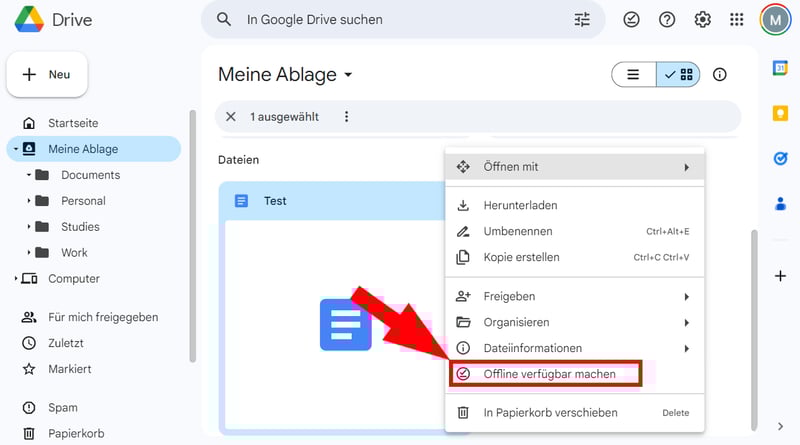Screen dimensions: 800x445
Task: Show the details info icon
Action: click(719, 75)
